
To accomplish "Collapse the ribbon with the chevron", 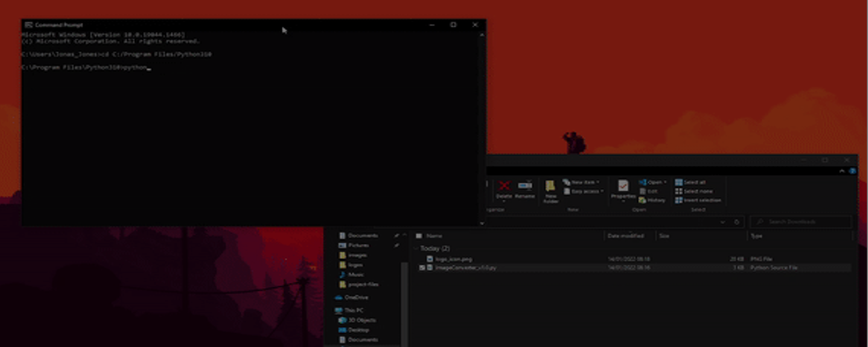I will 842,171.
